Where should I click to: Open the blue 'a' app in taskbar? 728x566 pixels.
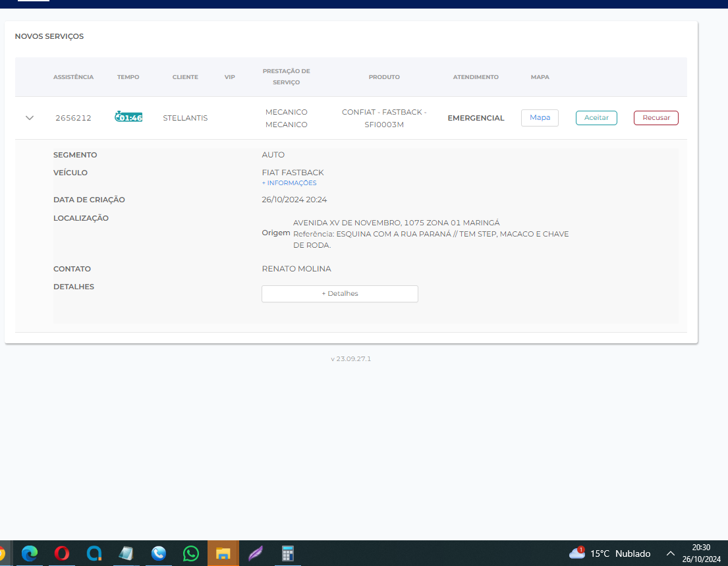(94, 553)
